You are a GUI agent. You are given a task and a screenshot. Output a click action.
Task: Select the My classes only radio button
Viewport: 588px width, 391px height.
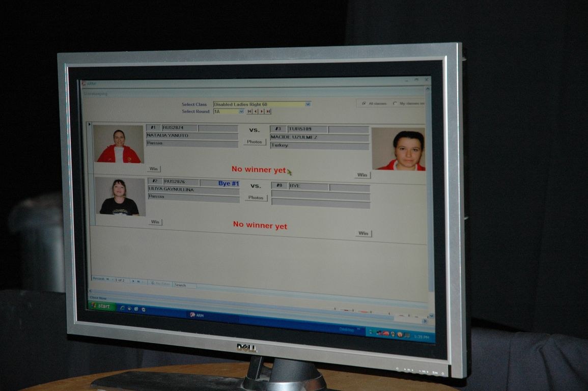(395, 103)
